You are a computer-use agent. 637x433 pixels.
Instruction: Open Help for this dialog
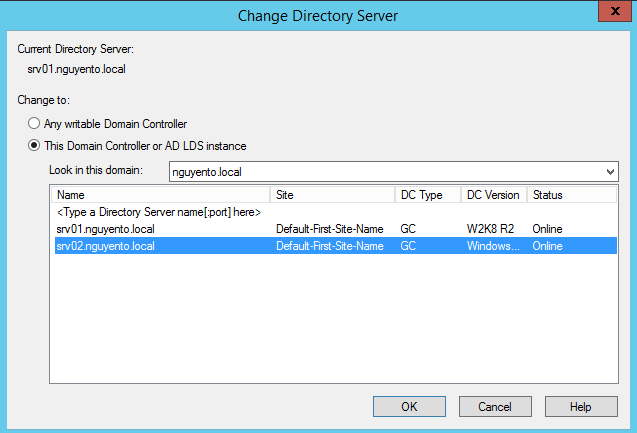[x=581, y=407]
